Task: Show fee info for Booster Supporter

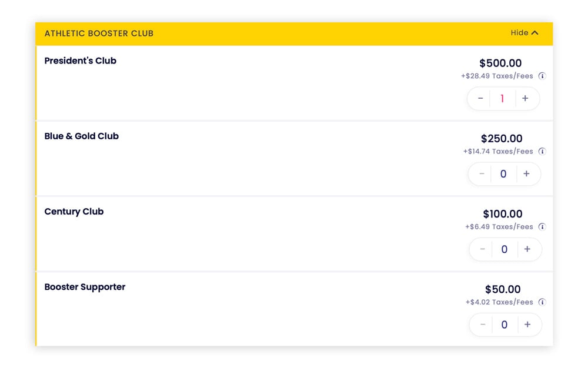Action: (542, 302)
